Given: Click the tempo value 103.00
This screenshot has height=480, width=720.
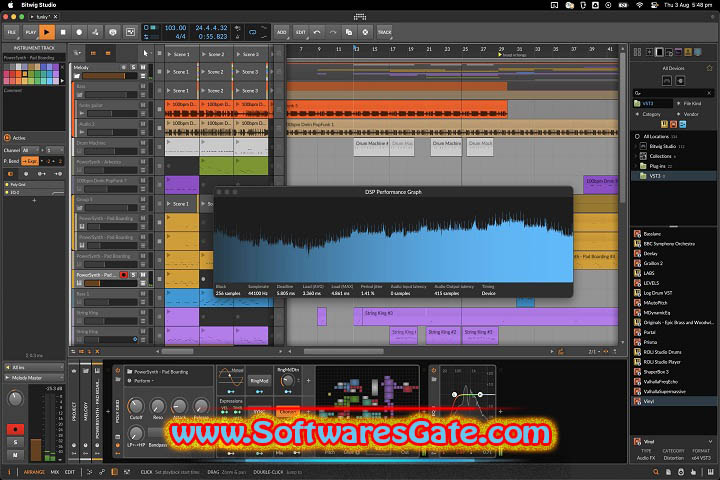Looking at the screenshot, I should (x=175, y=28).
